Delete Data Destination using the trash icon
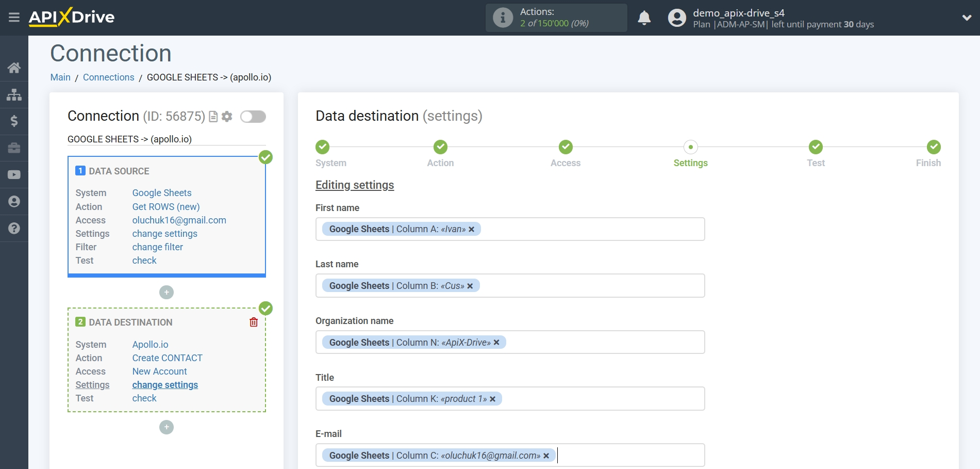The image size is (980, 469). 253,321
